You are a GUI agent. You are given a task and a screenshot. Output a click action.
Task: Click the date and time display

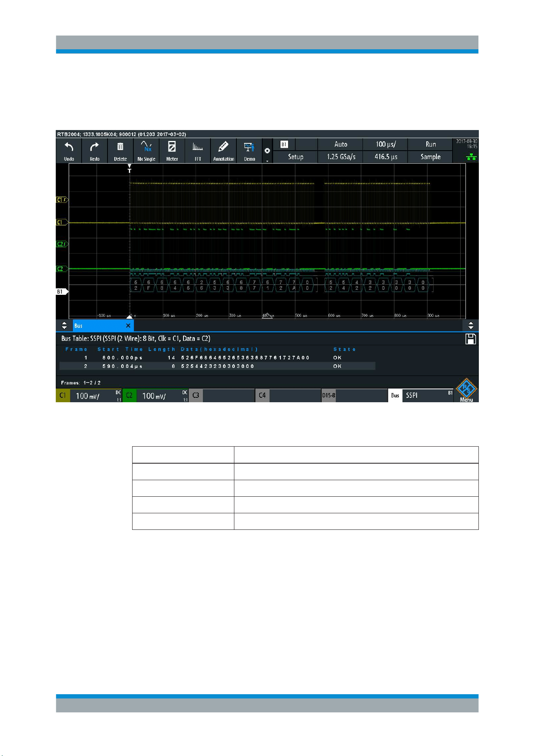(467, 144)
